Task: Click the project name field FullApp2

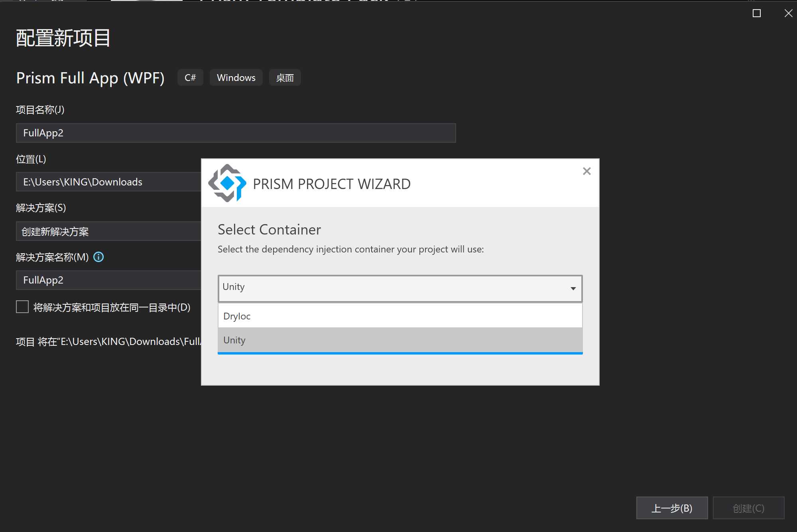Action: [236, 133]
